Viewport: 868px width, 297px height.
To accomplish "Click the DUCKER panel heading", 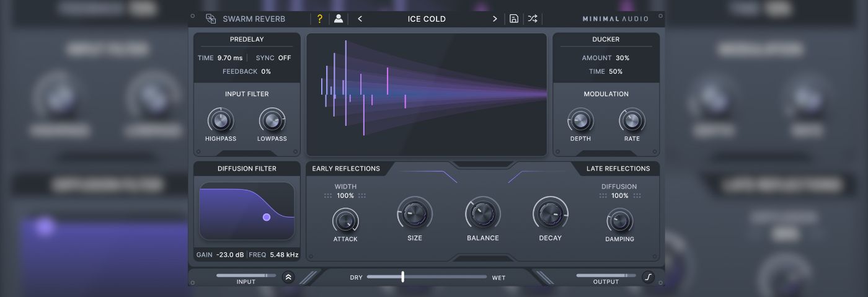I will click(606, 40).
